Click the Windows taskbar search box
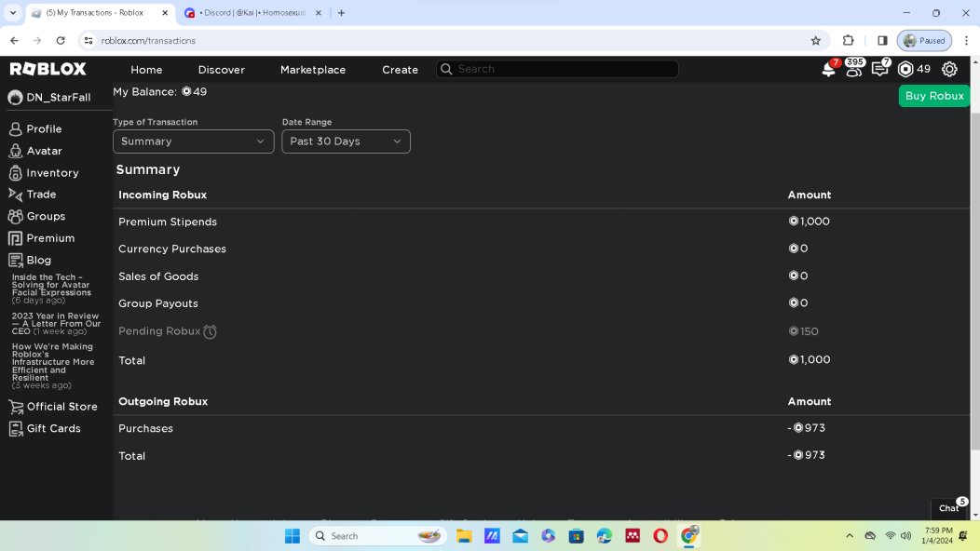 [378, 536]
